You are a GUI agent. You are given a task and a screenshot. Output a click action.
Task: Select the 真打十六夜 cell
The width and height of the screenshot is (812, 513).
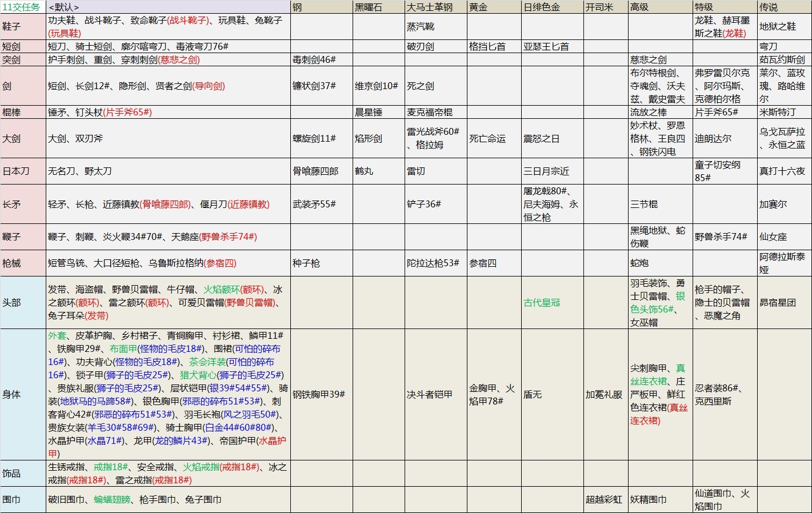point(782,171)
